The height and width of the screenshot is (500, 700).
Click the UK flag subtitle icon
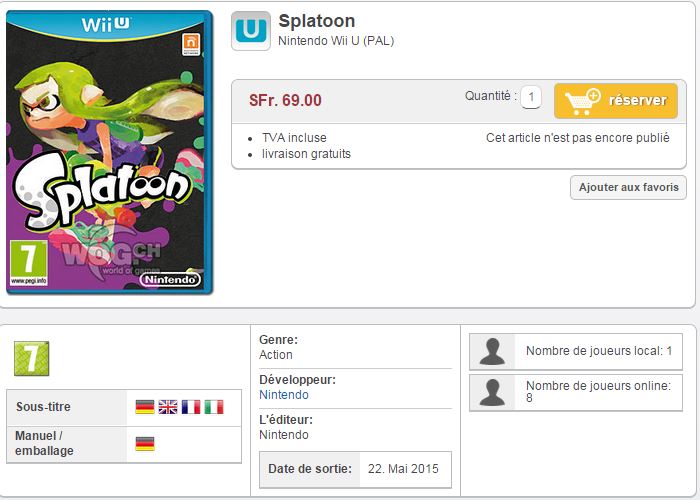point(168,407)
